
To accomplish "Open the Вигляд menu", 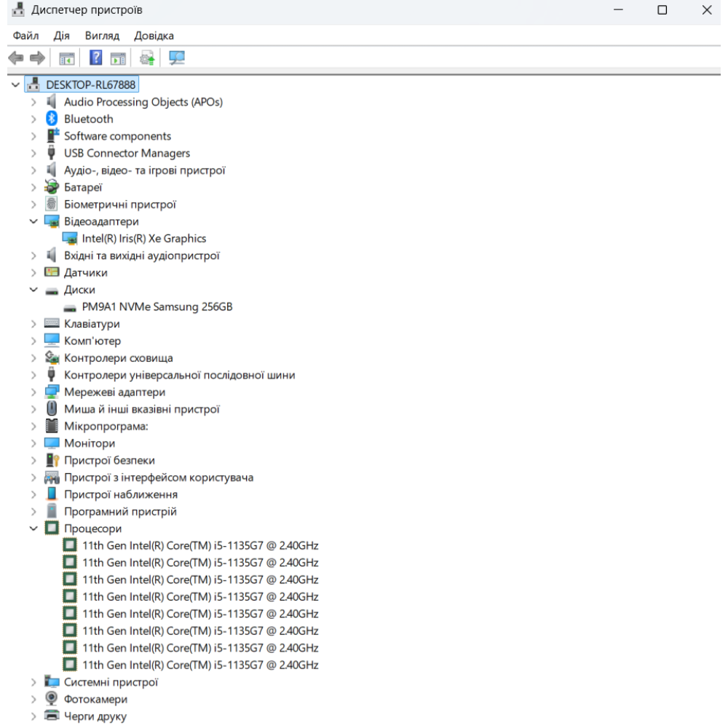I will (x=102, y=36).
